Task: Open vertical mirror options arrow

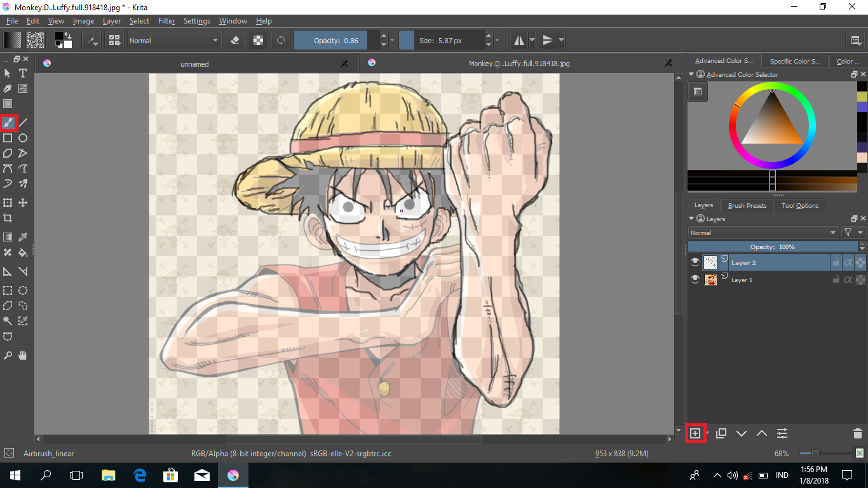Action: point(562,40)
